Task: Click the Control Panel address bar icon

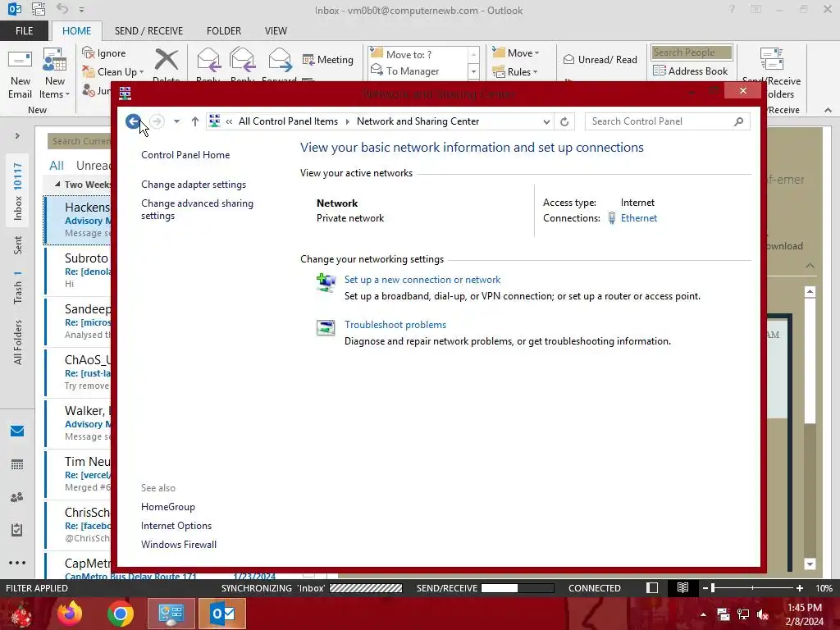Action: point(214,121)
